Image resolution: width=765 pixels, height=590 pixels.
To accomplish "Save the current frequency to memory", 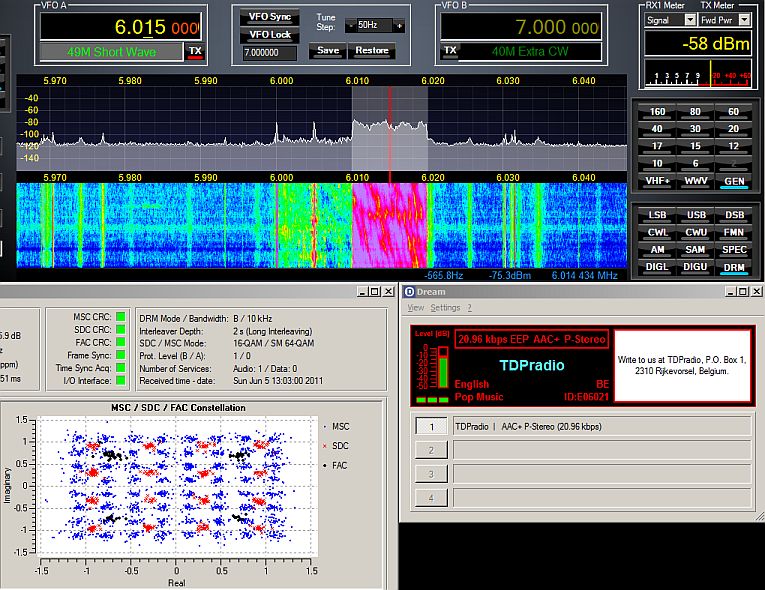I will click(x=328, y=50).
